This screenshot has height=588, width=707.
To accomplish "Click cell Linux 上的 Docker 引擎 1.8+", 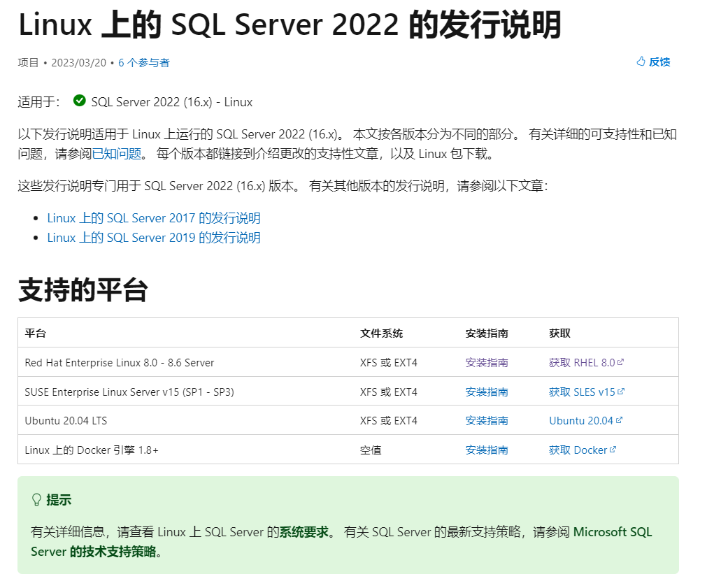I will [92, 450].
